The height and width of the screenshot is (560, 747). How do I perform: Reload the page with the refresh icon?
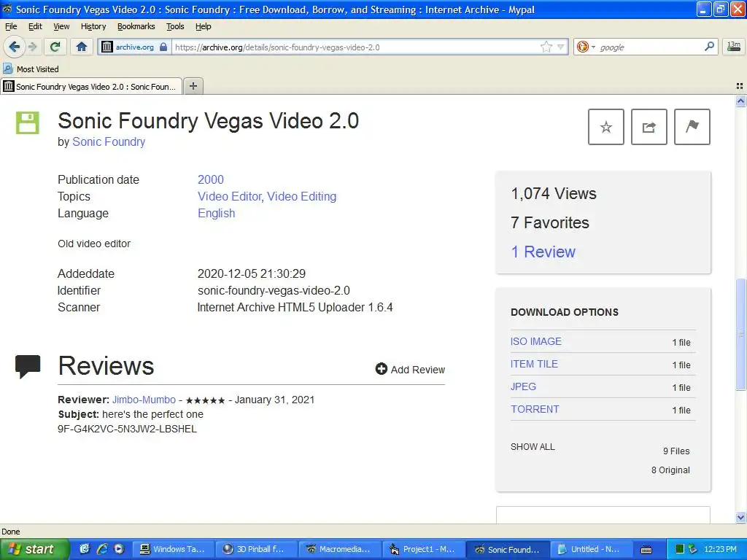tap(55, 47)
